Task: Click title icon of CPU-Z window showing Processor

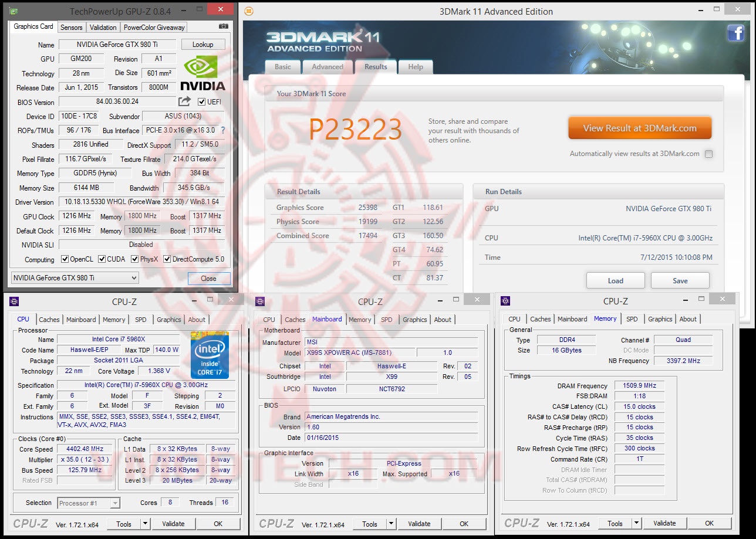Action: point(14,301)
